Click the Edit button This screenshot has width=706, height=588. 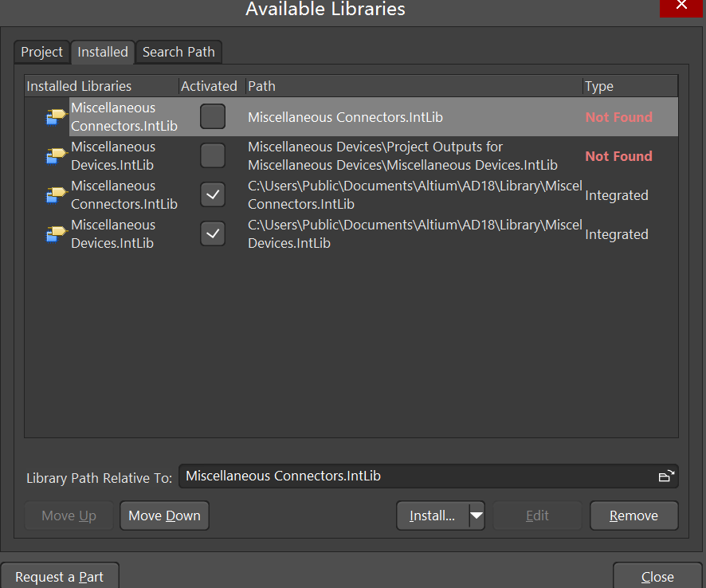pyautogui.click(x=537, y=515)
